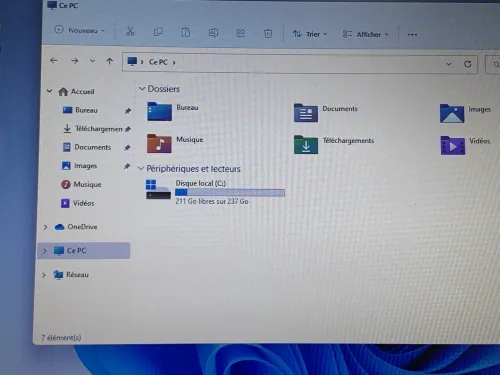
Task: Select the Disque local (C:) drive icon
Action: pos(158,189)
